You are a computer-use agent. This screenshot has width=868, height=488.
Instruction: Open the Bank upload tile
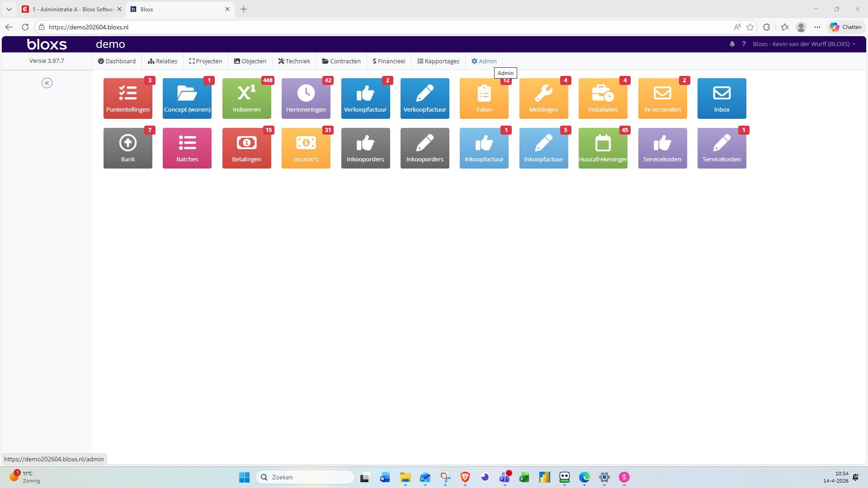click(127, 148)
